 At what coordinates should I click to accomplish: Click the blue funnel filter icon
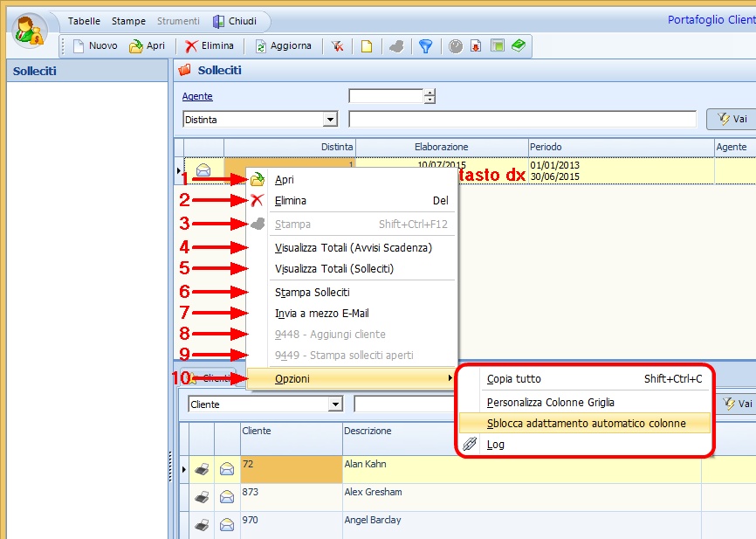click(x=425, y=46)
